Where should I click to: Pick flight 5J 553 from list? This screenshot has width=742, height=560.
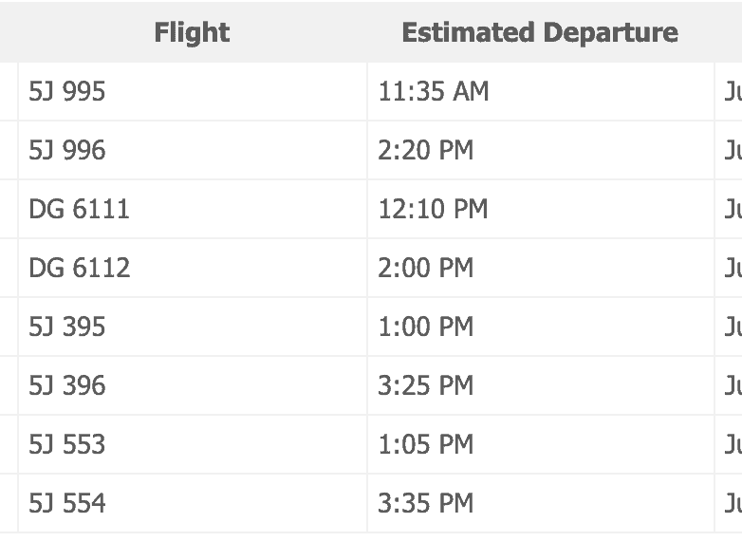click(x=67, y=445)
